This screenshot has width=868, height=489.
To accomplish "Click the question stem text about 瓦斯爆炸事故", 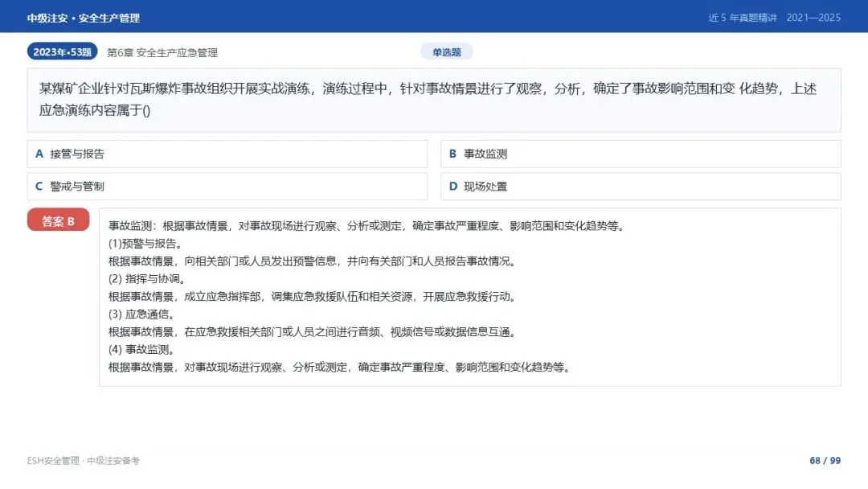I will (x=428, y=100).
